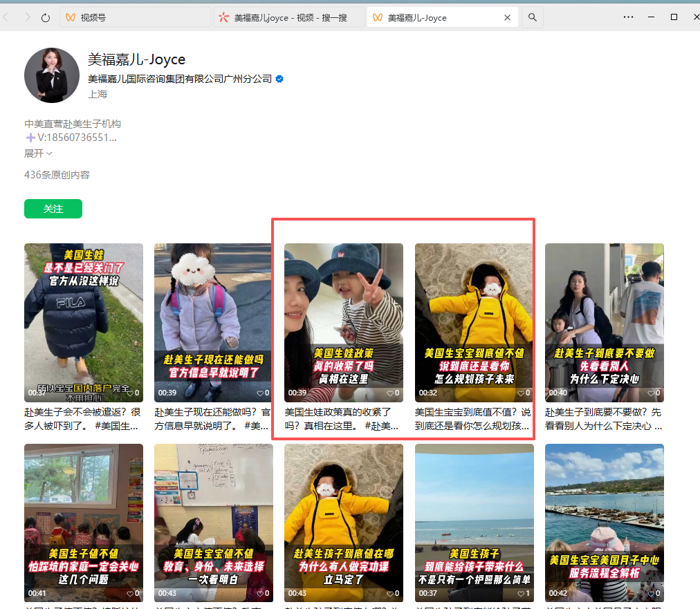Open video 美国生娃是不是已经关门了

pyautogui.click(x=84, y=323)
